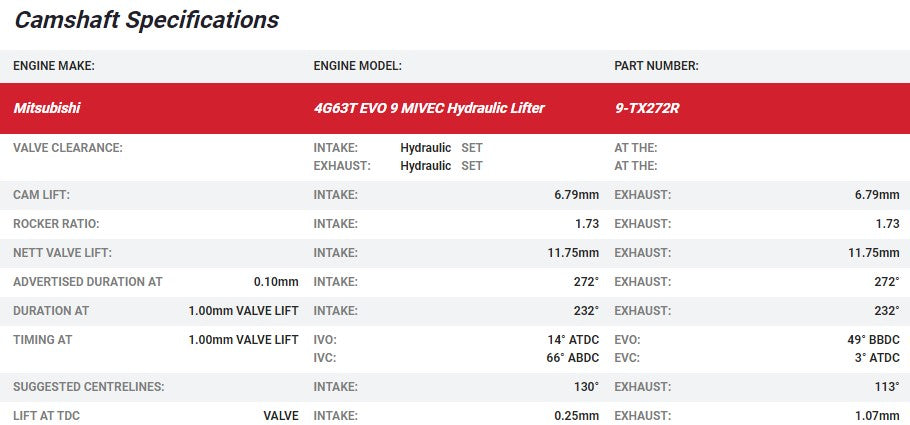Click the PART NUMBER column header
Screen dimensions: 910x425
pyautogui.click(x=656, y=66)
